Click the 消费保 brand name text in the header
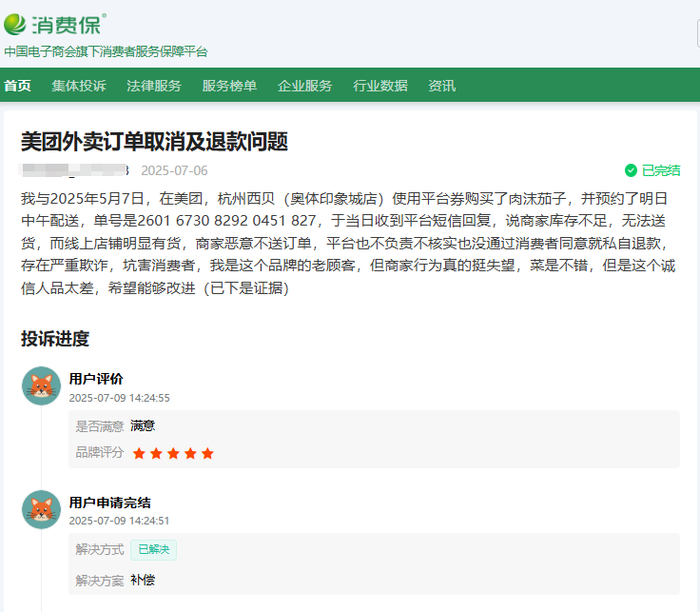The width and height of the screenshot is (700, 612). [x=66, y=25]
